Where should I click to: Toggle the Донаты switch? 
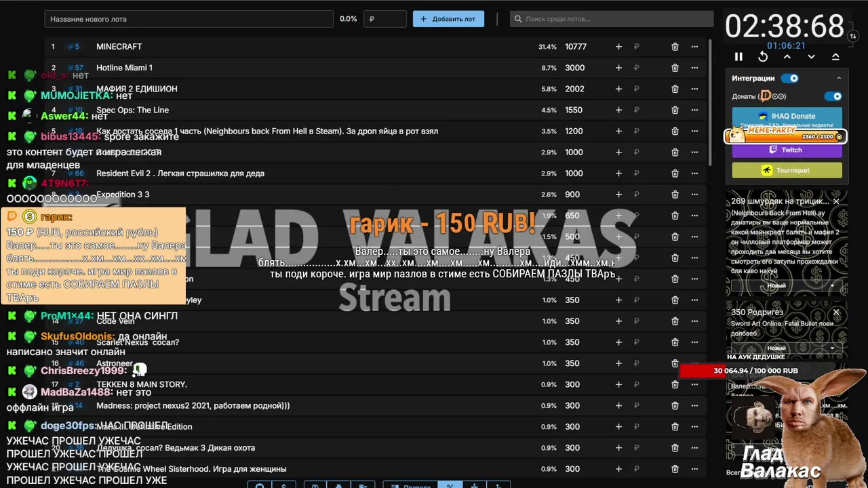(x=833, y=96)
